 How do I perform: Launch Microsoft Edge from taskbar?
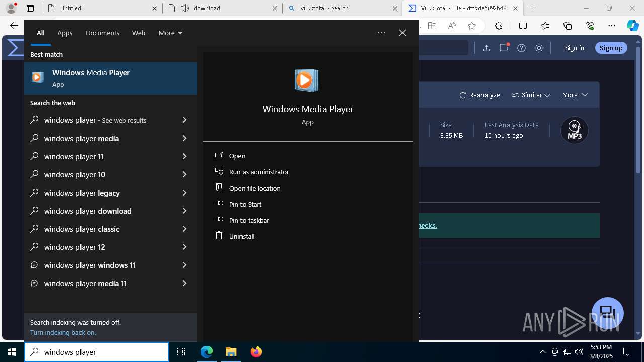coord(207,352)
